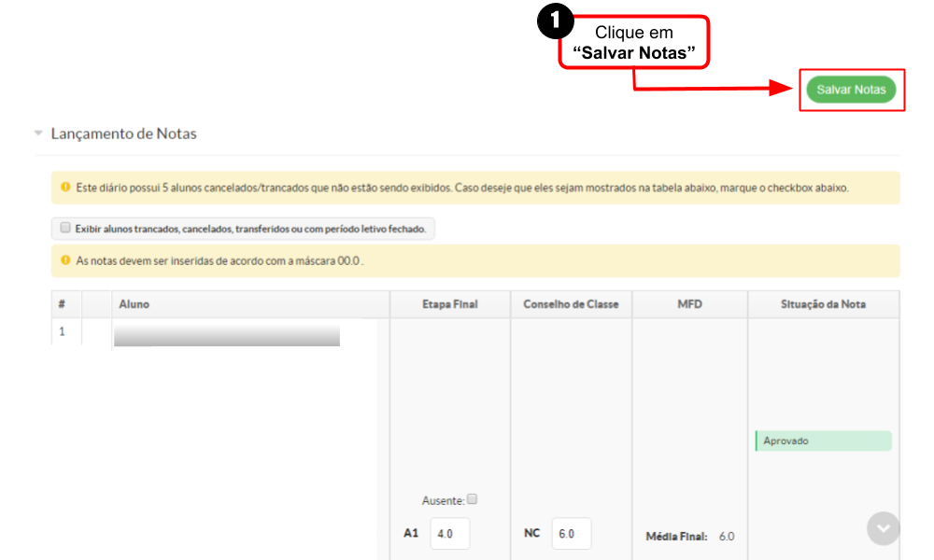This screenshot has height=560, width=934.
Task: Edit the NC grade field
Action: point(572,534)
